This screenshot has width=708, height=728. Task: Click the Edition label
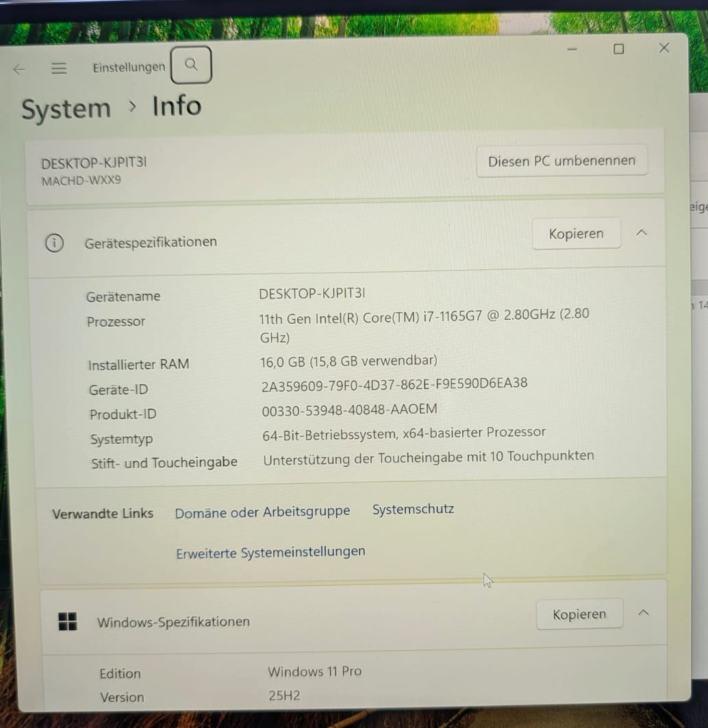[121, 674]
